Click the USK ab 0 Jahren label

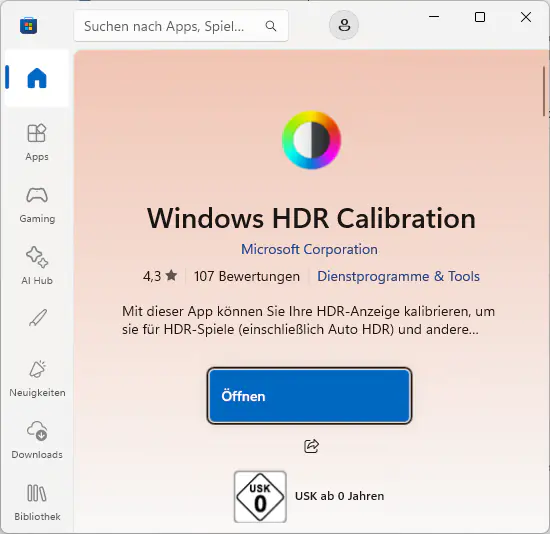tap(340, 496)
